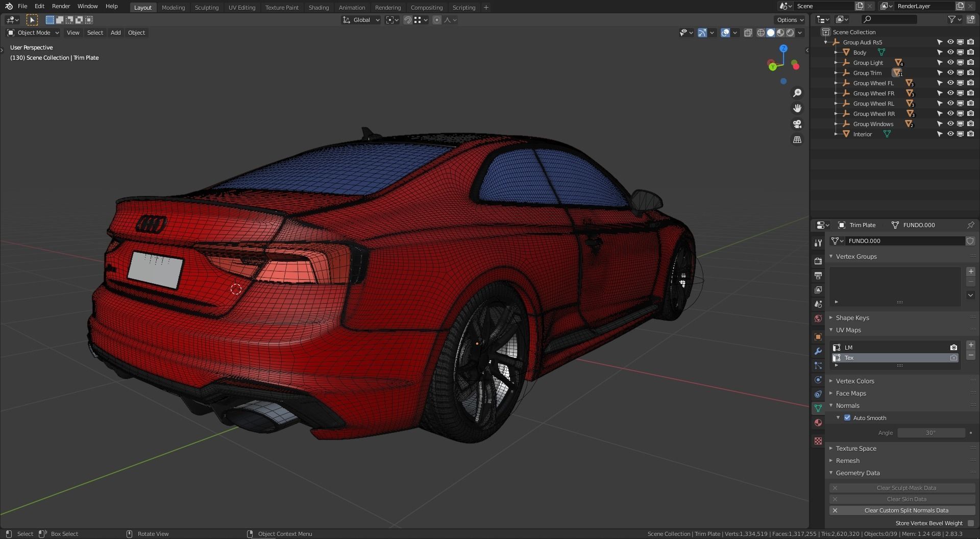Switch to Shading workspace tab

318,7
